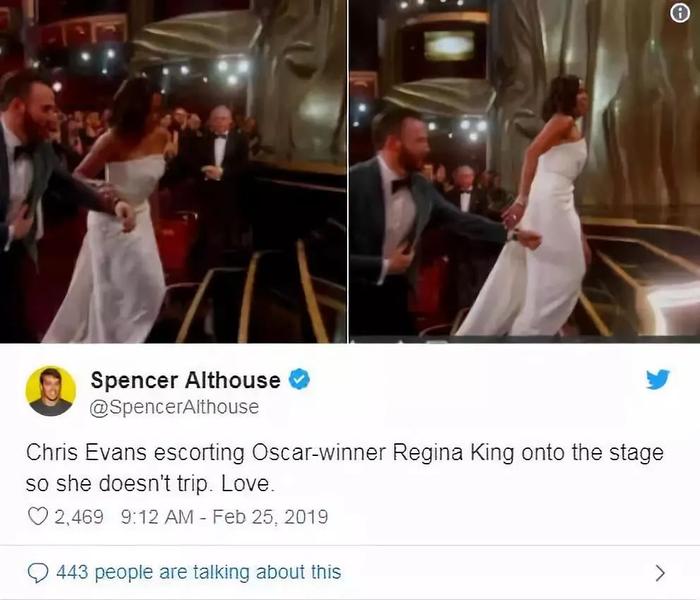700x600 pixels.
Task: Click the Twitter bird logo
Action: (x=658, y=379)
